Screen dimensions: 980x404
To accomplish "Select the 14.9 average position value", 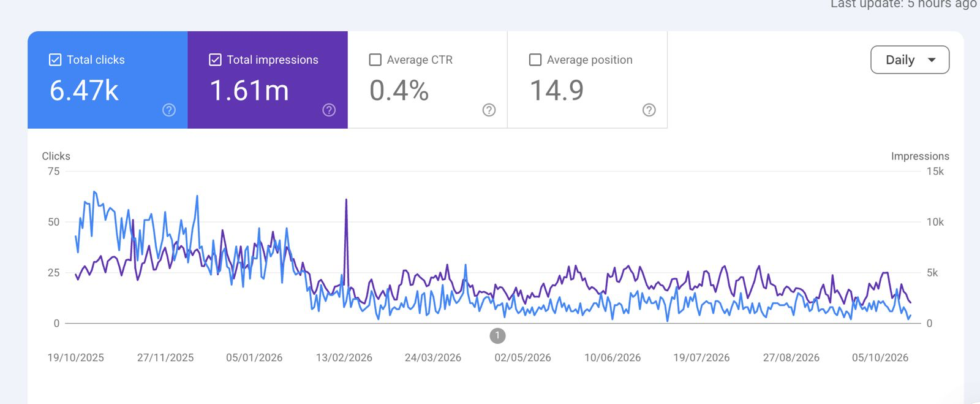I will pos(556,91).
